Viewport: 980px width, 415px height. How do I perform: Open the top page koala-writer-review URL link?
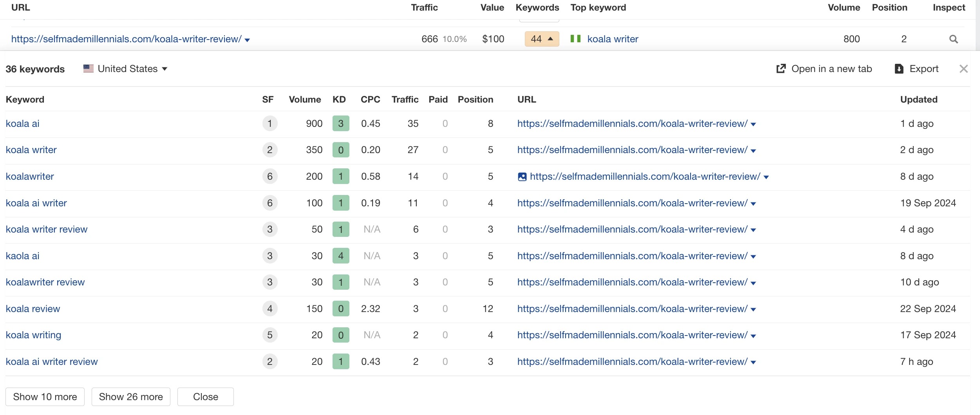pos(126,39)
